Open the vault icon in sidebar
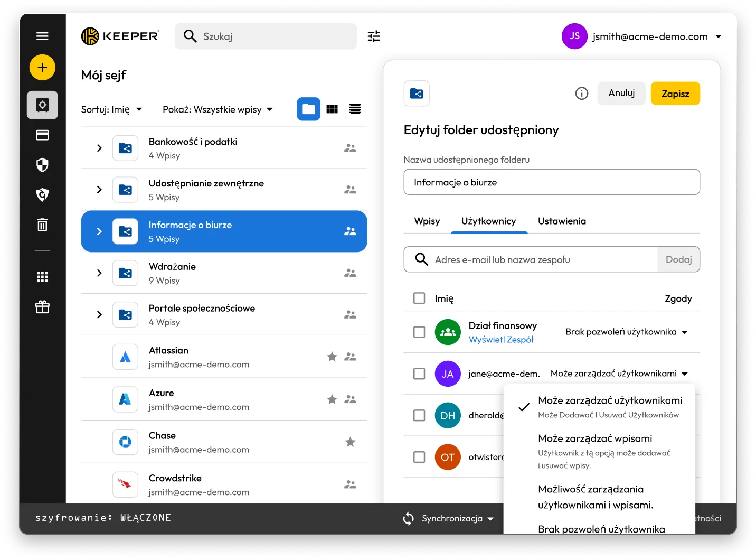 [x=42, y=105]
